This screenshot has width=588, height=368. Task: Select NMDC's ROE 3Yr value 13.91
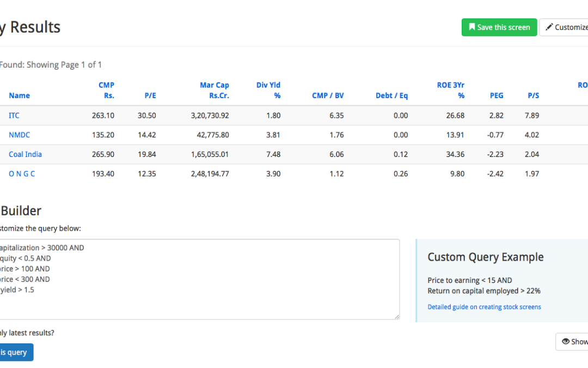point(455,135)
